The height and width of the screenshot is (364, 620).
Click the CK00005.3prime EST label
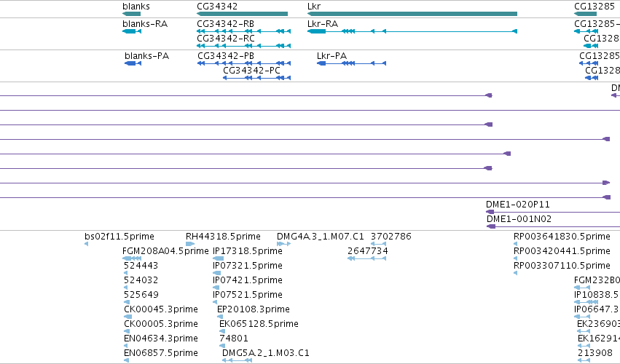click(160, 324)
